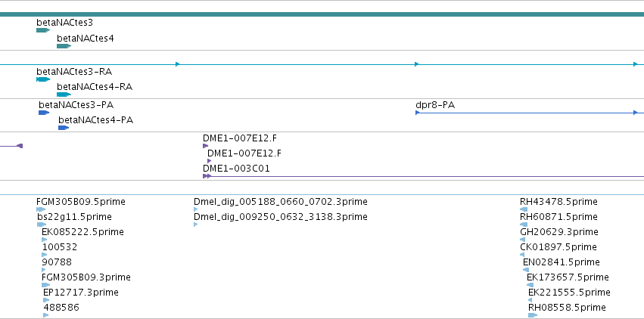This screenshot has height=319, width=644.
Task: Click the 488586 feature glyph
Action: (45, 315)
